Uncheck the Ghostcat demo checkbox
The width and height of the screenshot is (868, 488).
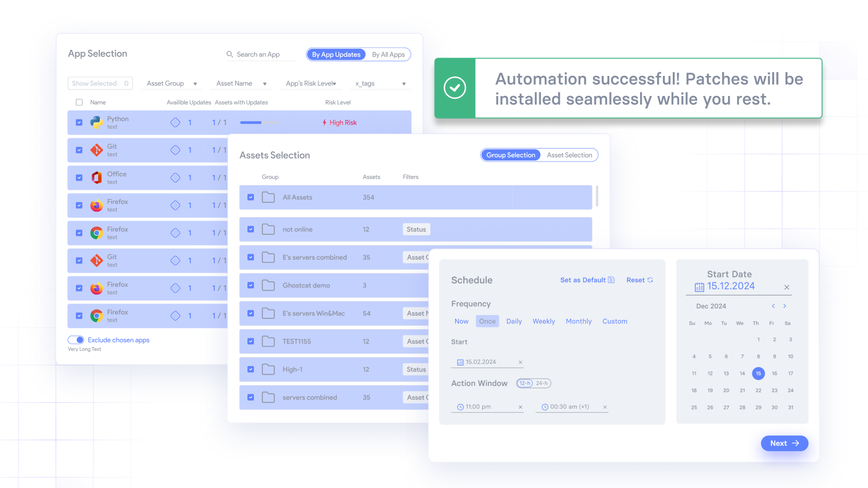tap(251, 285)
